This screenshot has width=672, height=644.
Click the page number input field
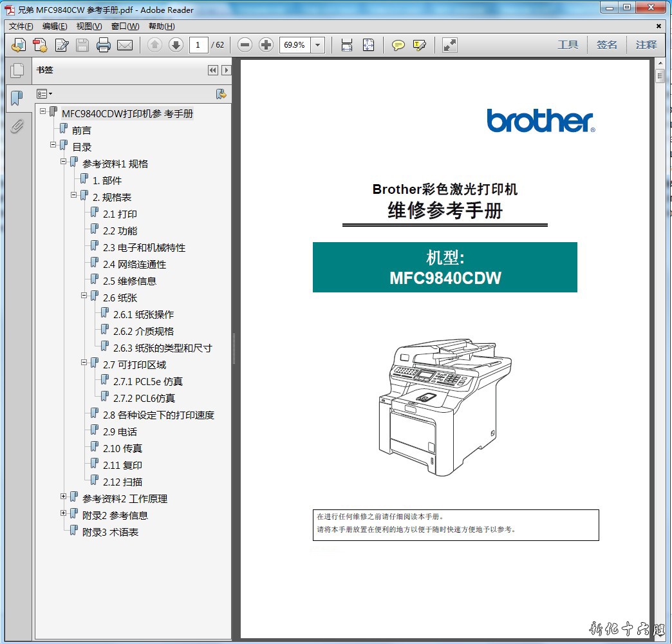pos(198,45)
